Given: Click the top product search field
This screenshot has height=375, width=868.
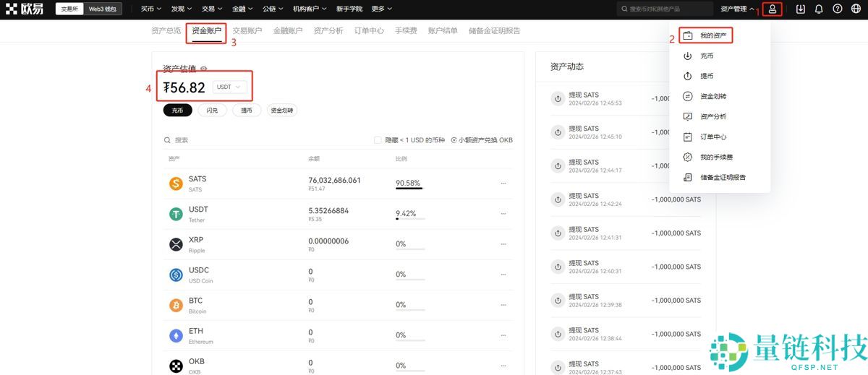Looking at the screenshot, I should click(x=665, y=9).
